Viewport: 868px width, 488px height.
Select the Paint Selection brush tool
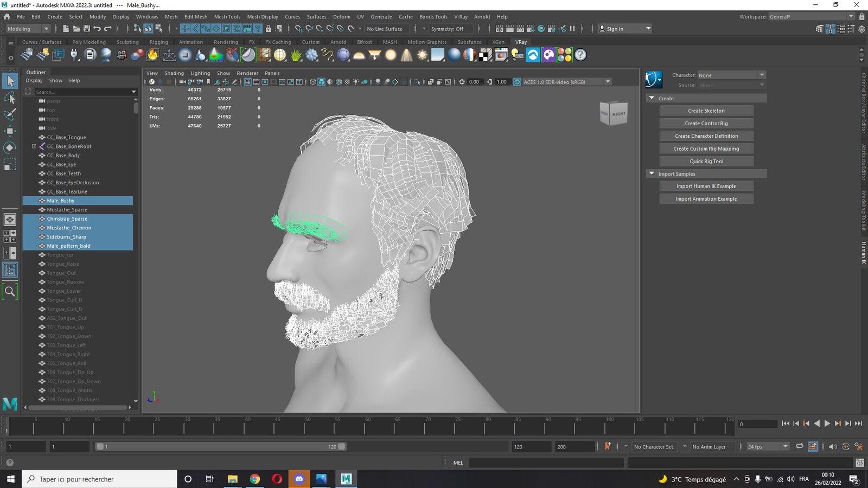(10, 114)
